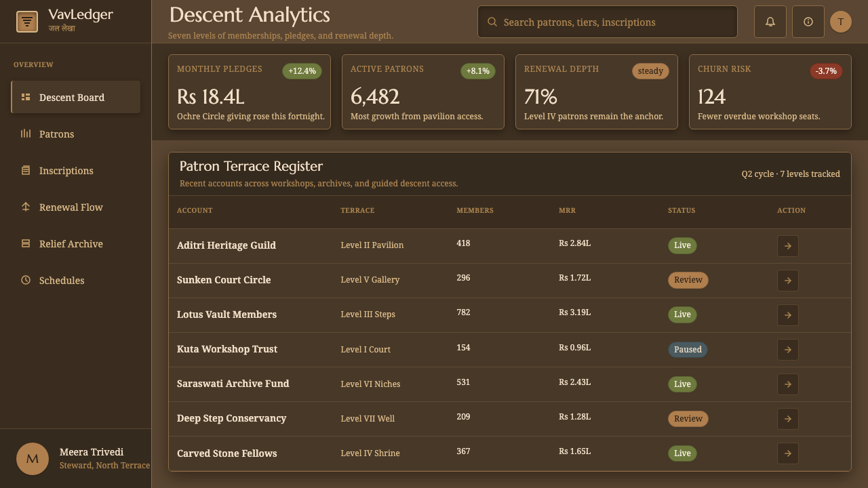Click Live status for Saraswati Archive Fund
Viewport: 868px width, 488px height.
tap(682, 384)
